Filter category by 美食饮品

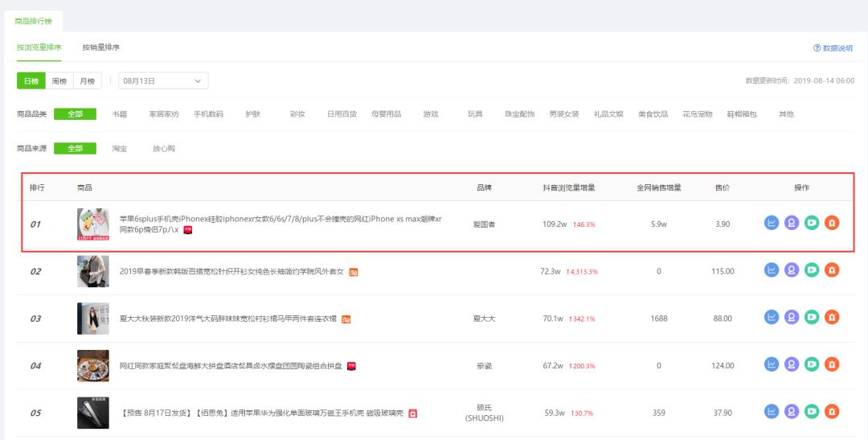(x=653, y=114)
